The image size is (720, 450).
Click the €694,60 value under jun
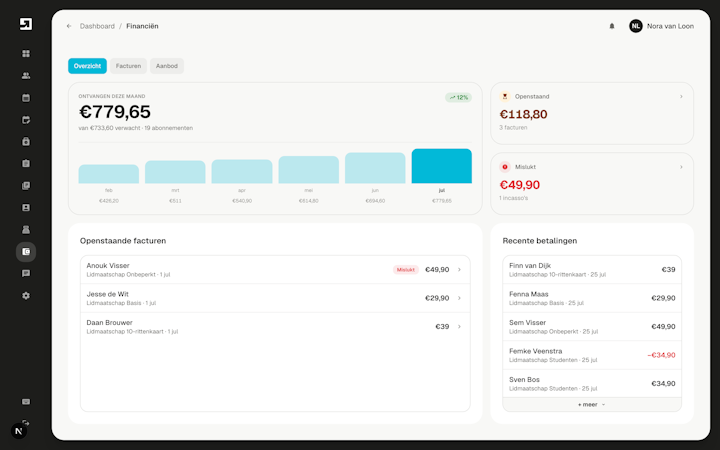pyautogui.click(x=375, y=201)
